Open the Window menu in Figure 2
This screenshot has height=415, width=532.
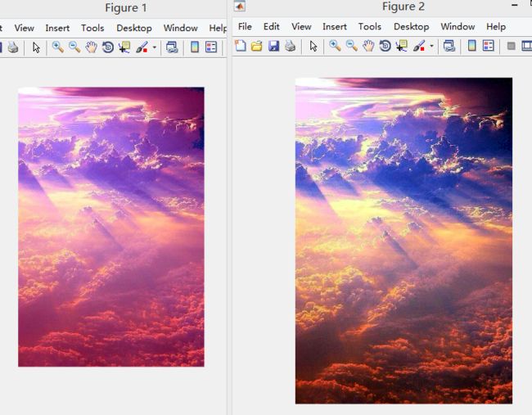coord(458,26)
